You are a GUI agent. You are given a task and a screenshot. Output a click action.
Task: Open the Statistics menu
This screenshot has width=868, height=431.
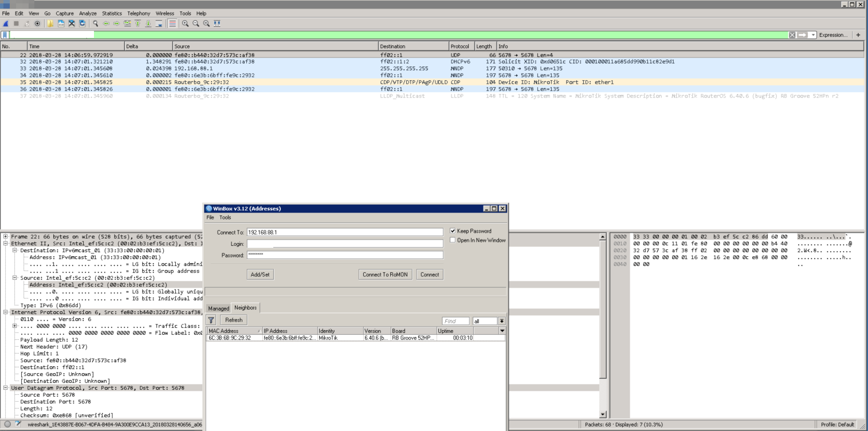(112, 13)
